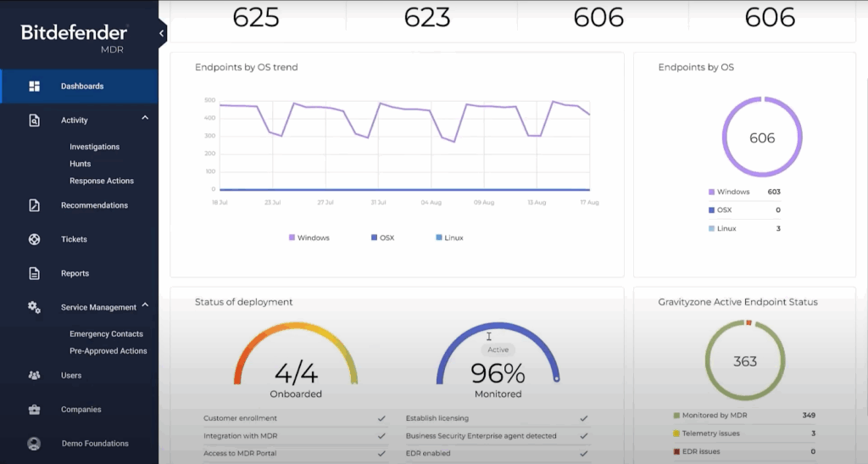Click the Activity magnifier icon in sidebar

click(x=35, y=120)
